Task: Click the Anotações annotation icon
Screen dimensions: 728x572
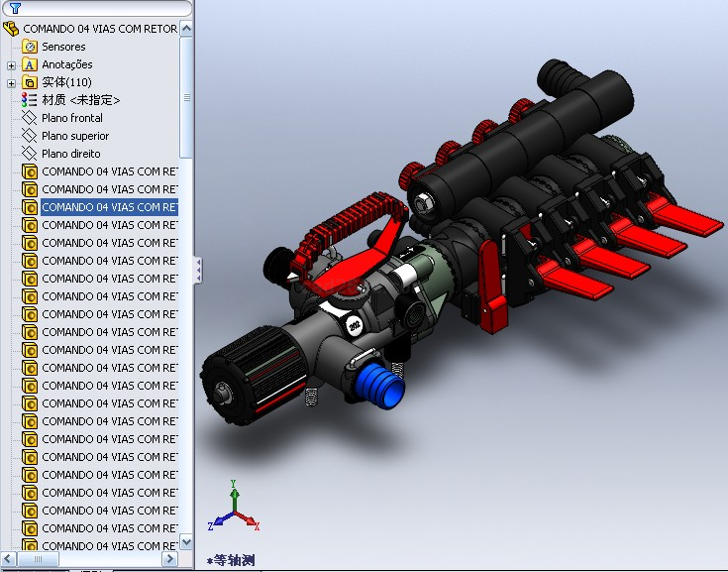Action: point(30,64)
